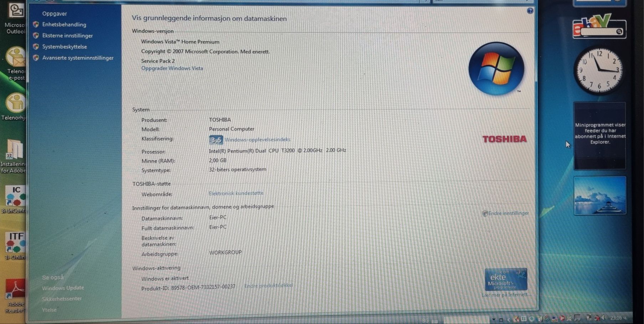Open the Ytelse link under Se også
The width and height of the screenshot is (644, 324).
coord(49,310)
